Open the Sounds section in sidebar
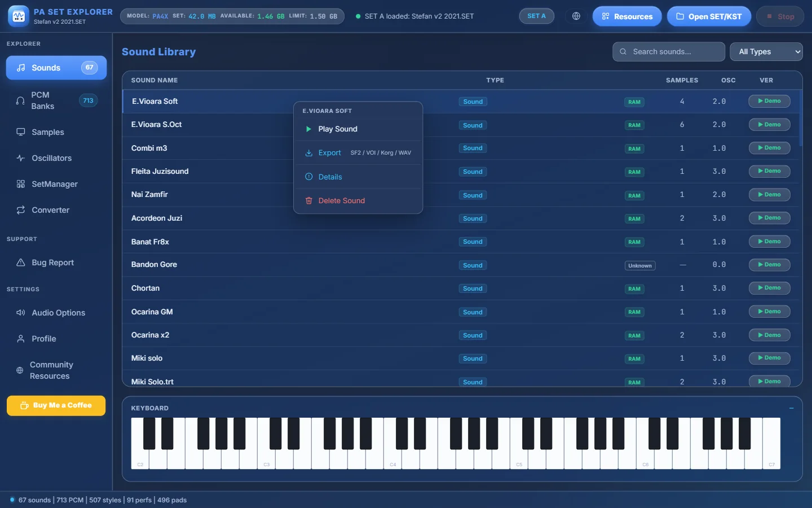The width and height of the screenshot is (812, 508). [x=56, y=68]
